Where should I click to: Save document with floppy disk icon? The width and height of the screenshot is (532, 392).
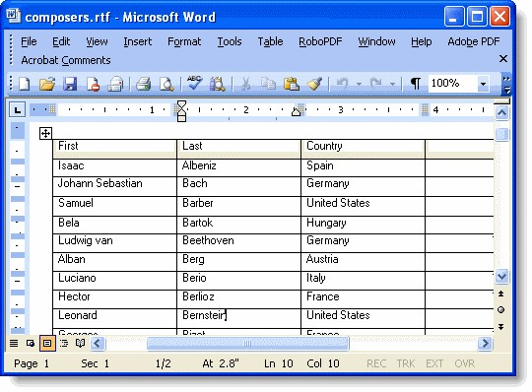click(x=70, y=84)
